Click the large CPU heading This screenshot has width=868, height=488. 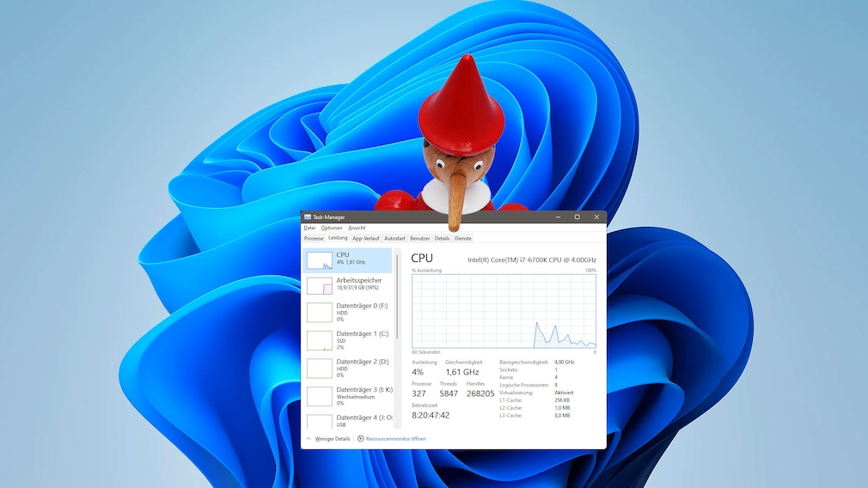(x=422, y=259)
